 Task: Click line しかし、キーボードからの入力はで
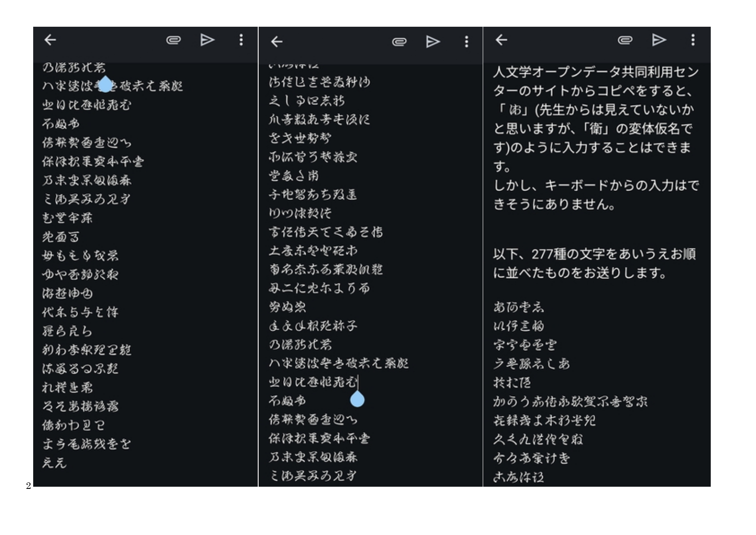coord(596,185)
